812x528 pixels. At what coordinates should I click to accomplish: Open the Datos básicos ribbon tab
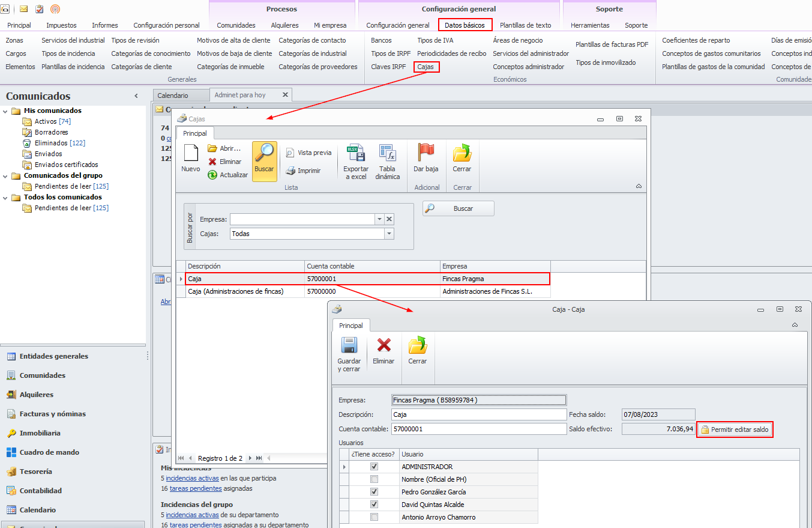coord(465,25)
